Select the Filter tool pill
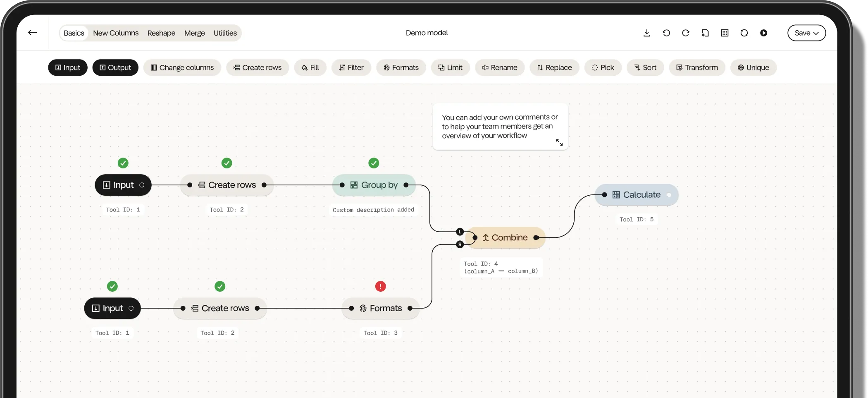This screenshot has width=868, height=398. point(351,67)
